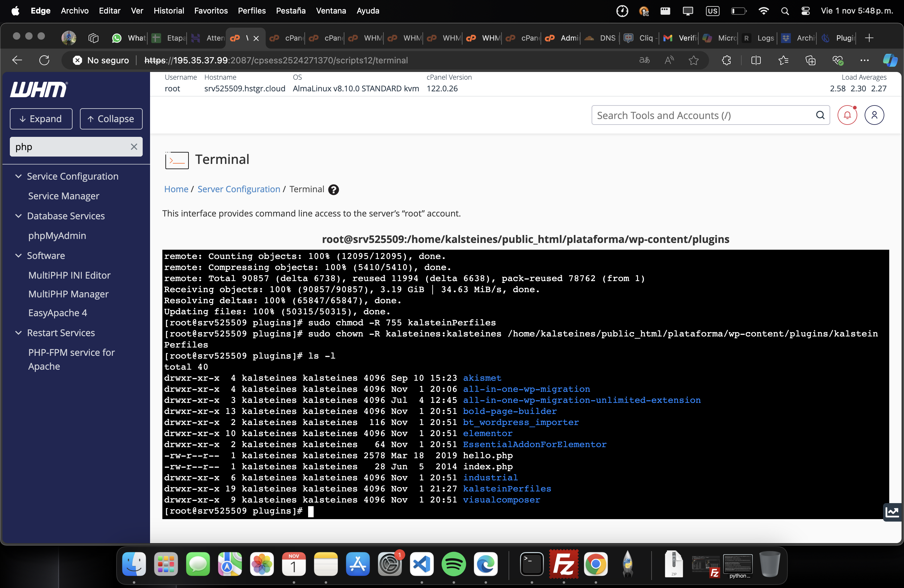Open the Archivo menu
Image resolution: width=904 pixels, height=588 pixels.
[75, 11]
